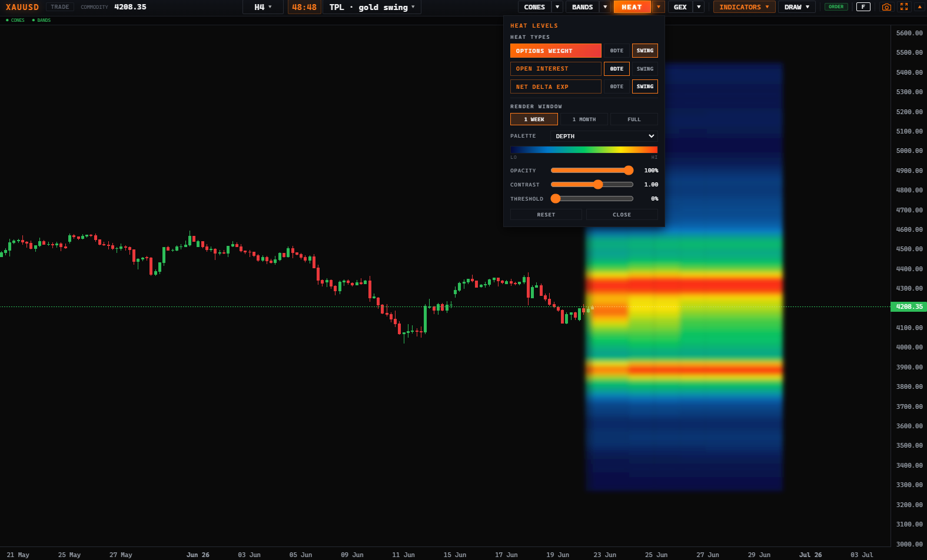Open the DEPTH palette dropdown

coord(604,136)
